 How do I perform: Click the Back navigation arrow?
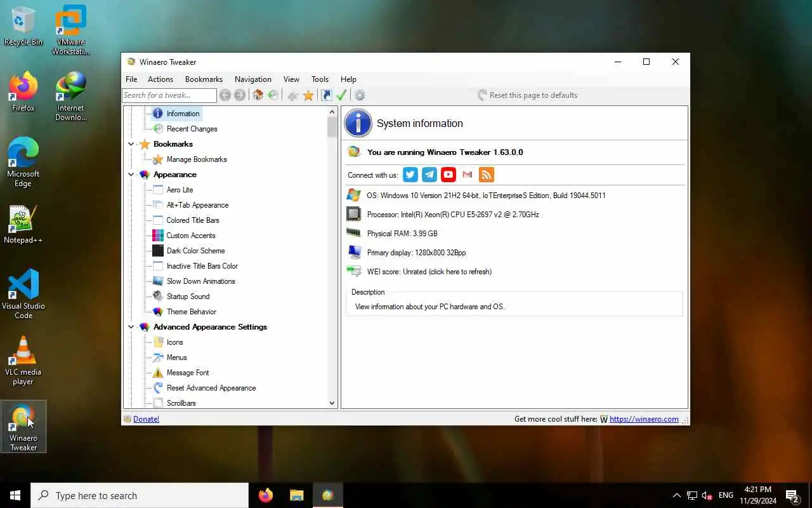(x=225, y=95)
